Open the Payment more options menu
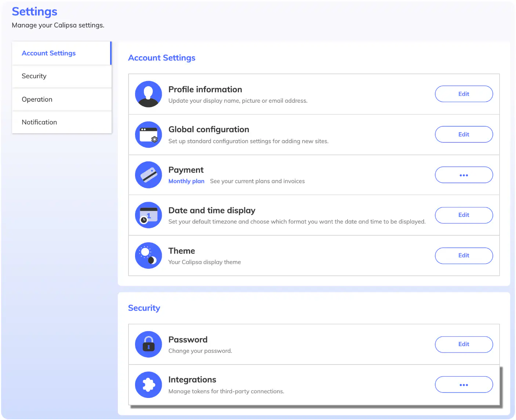516x420 pixels. [x=464, y=175]
